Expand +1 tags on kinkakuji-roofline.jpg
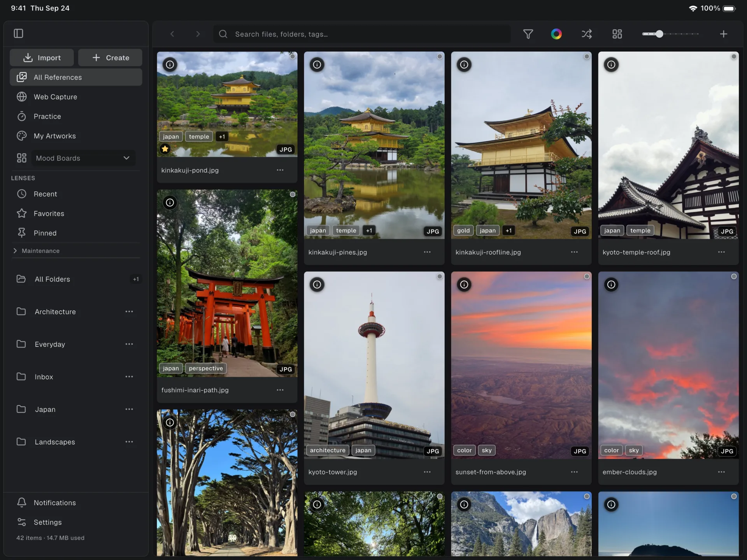 pos(509,230)
